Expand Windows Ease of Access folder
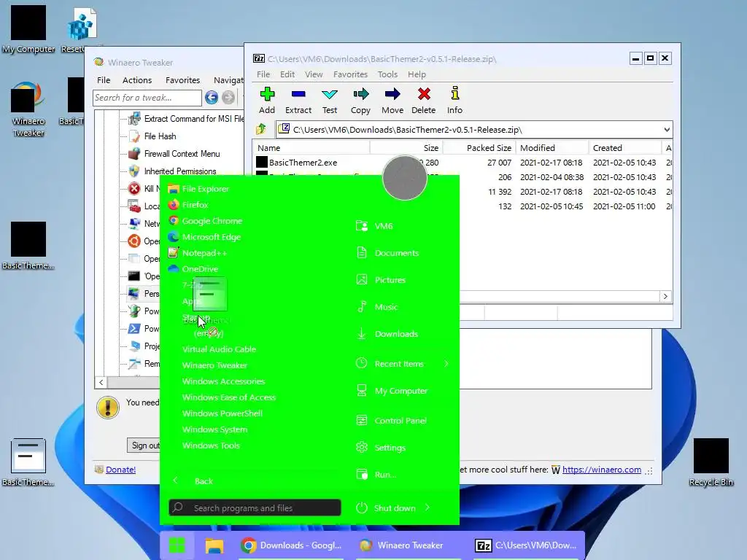 (228, 397)
